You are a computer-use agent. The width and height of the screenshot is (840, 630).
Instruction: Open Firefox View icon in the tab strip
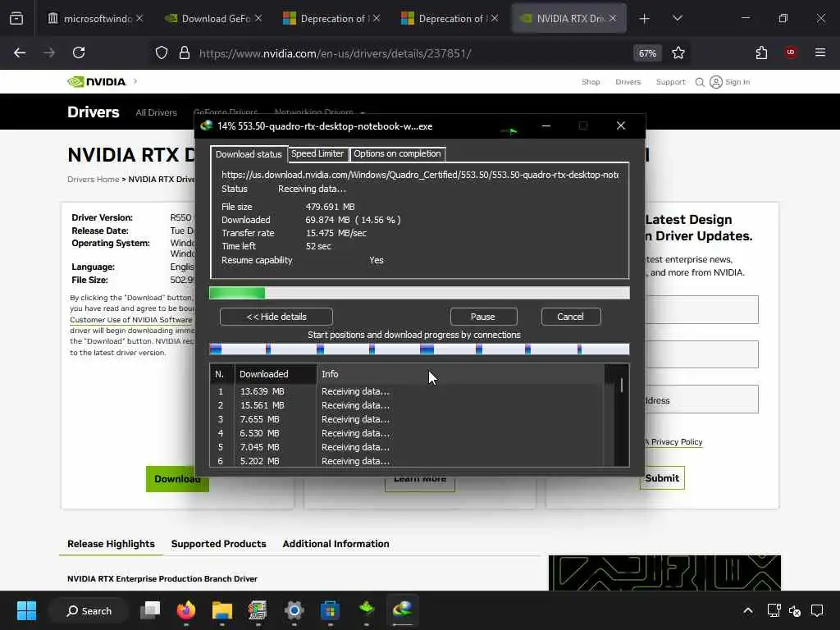(x=16, y=18)
